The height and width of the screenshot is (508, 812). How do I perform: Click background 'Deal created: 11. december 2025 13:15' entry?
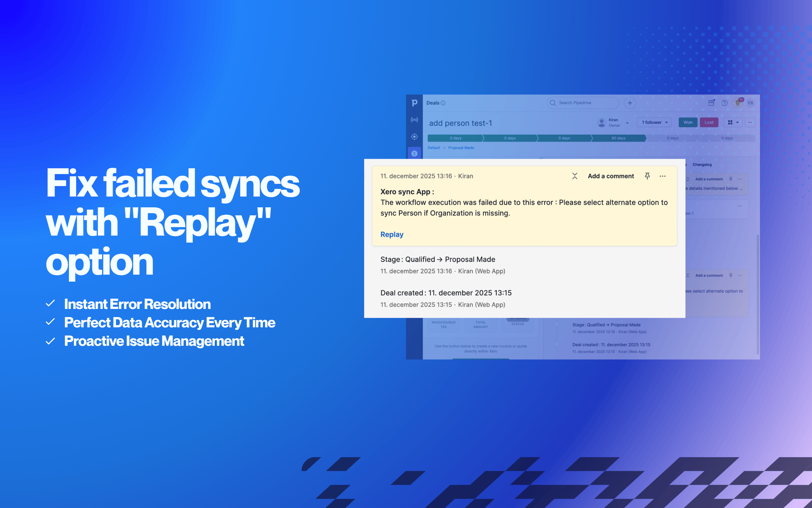click(611, 345)
